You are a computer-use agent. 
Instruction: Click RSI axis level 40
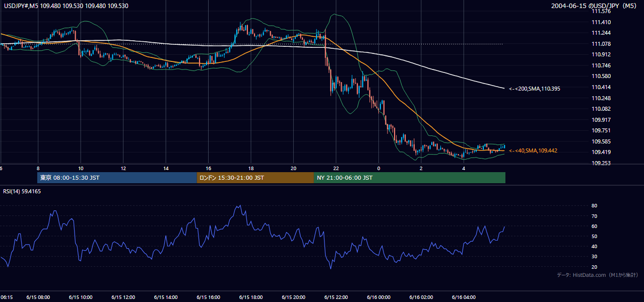click(x=594, y=246)
